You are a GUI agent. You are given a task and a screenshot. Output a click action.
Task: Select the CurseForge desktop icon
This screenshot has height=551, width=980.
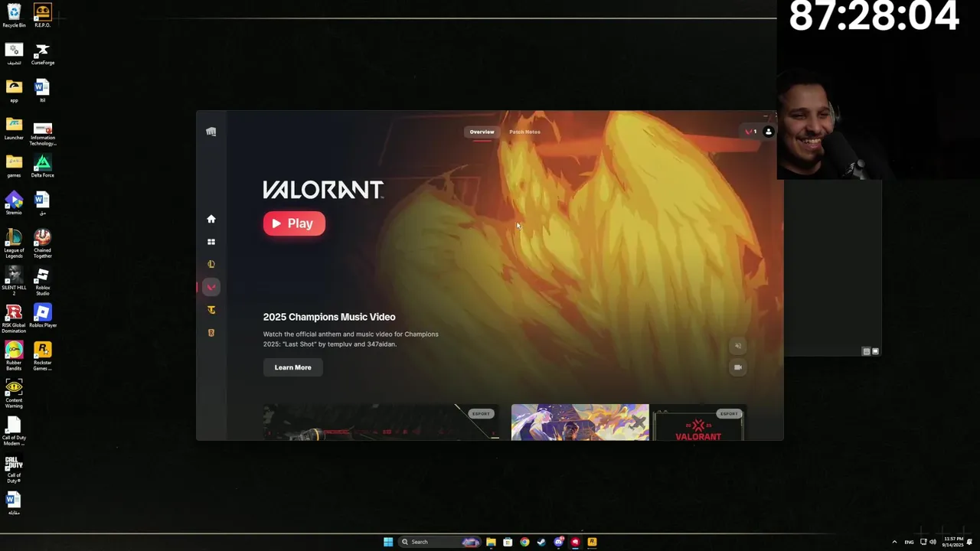[x=42, y=53]
